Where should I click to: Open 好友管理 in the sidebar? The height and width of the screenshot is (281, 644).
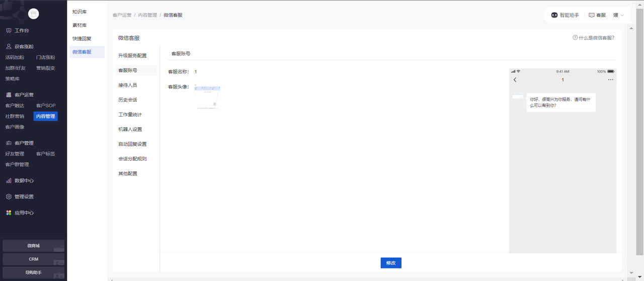pyautogui.click(x=15, y=154)
